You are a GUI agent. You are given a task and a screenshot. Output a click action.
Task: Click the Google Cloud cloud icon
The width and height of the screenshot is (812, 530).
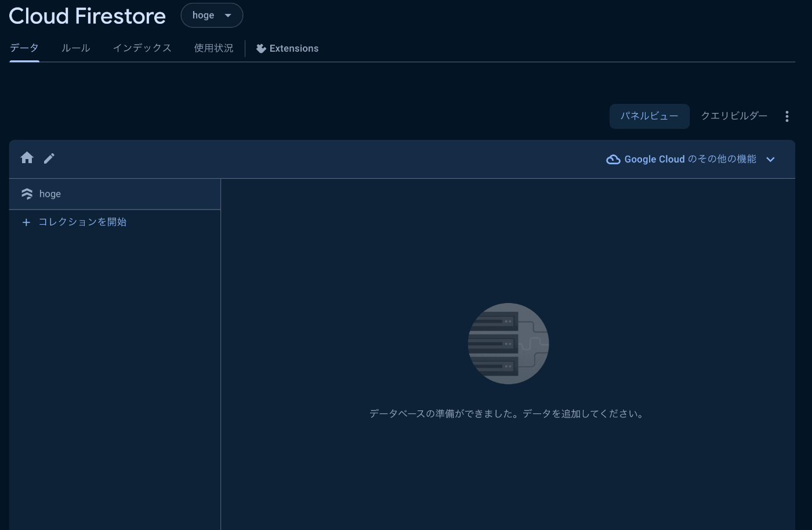(x=613, y=160)
